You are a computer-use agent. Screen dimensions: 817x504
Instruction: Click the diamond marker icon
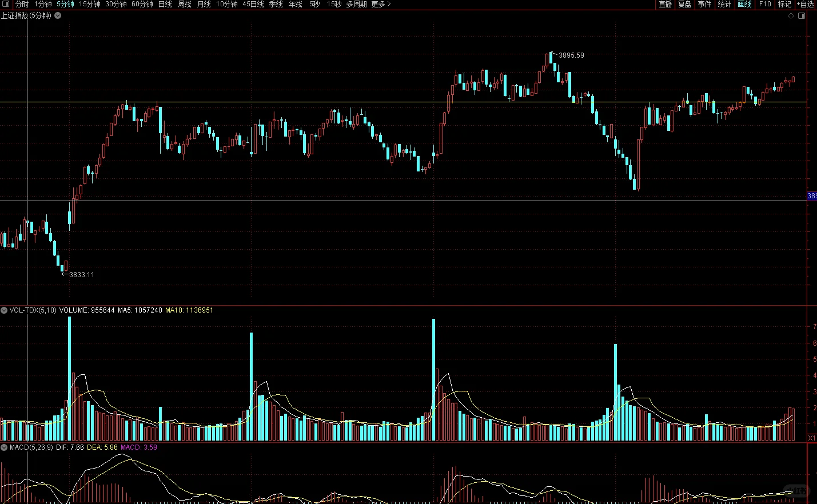click(x=791, y=16)
